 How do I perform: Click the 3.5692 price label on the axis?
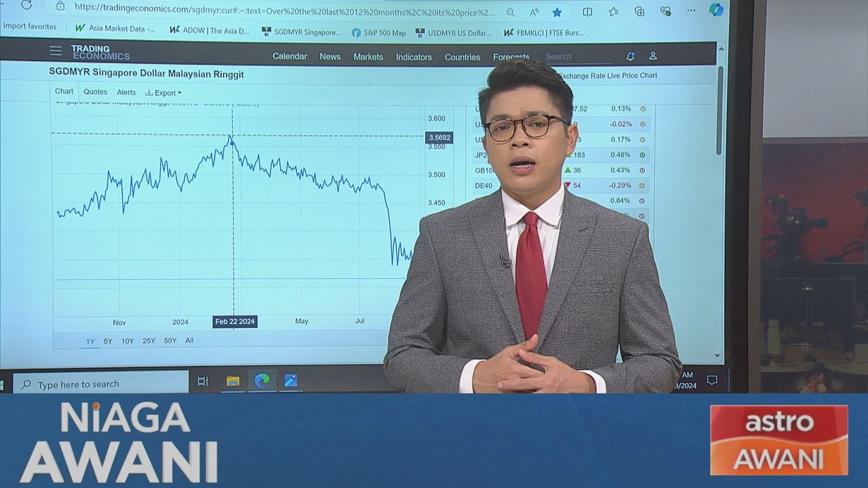[439, 138]
